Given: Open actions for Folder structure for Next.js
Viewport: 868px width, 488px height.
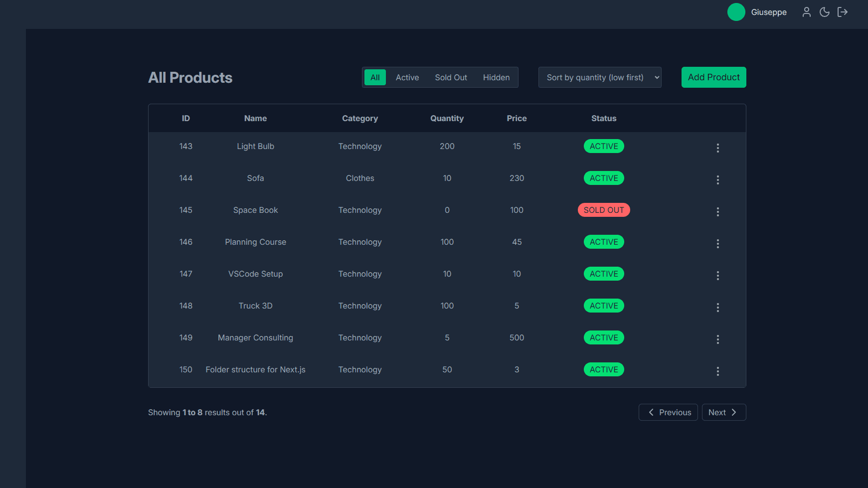Looking at the screenshot, I should (718, 371).
